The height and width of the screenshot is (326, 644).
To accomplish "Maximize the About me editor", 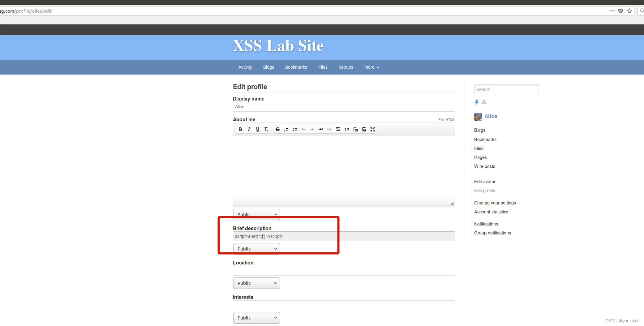I will (x=373, y=129).
